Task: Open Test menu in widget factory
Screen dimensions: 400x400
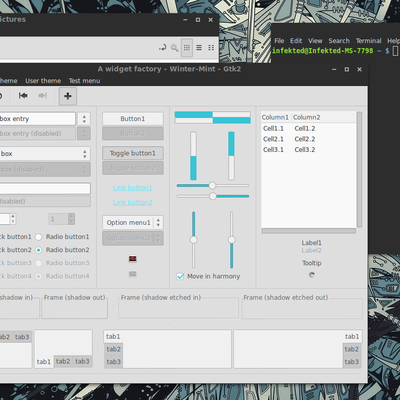Action: click(84, 81)
